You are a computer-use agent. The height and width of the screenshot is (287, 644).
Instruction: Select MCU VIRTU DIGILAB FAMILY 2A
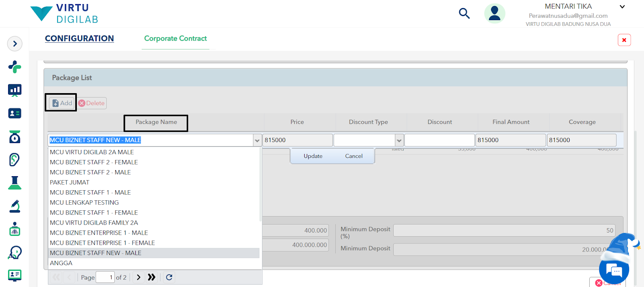[x=154, y=223]
